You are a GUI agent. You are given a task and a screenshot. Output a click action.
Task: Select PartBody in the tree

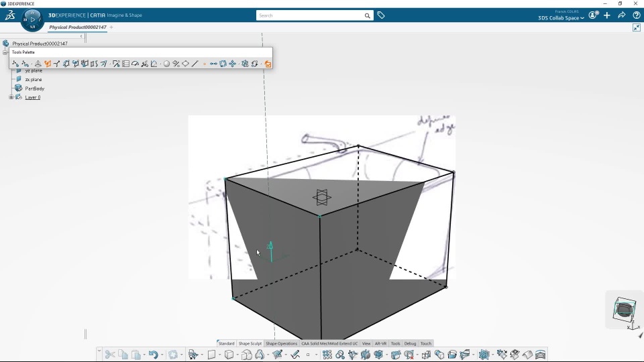(34, 88)
